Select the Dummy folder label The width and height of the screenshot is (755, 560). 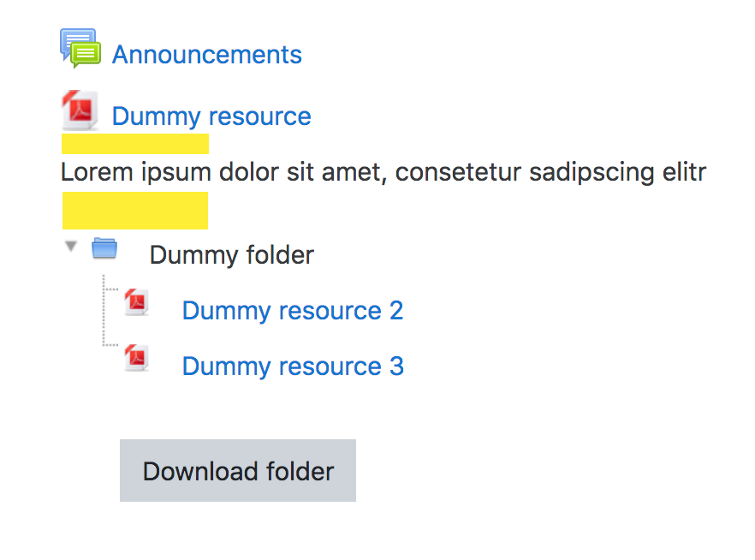point(232,254)
